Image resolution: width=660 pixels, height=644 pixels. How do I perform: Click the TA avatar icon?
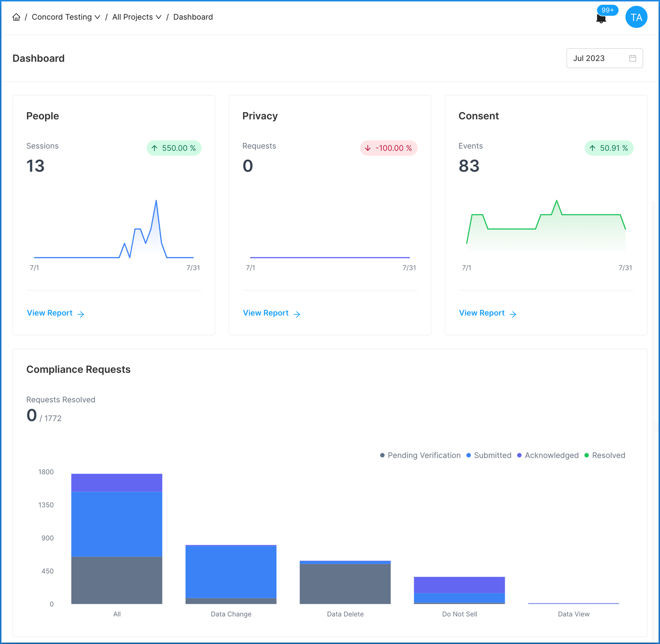click(x=636, y=17)
